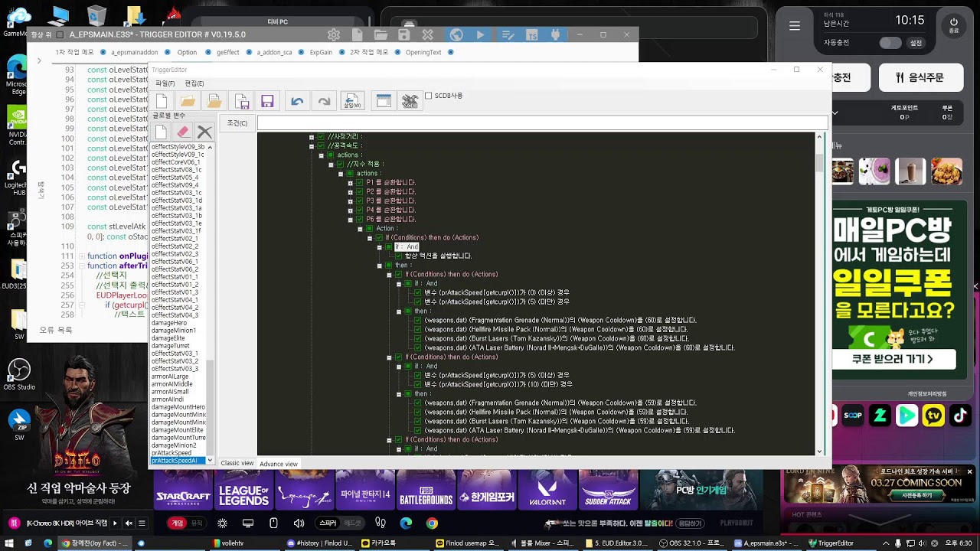
Task: Click the list edit icon in title bar
Action: tap(508, 34)
